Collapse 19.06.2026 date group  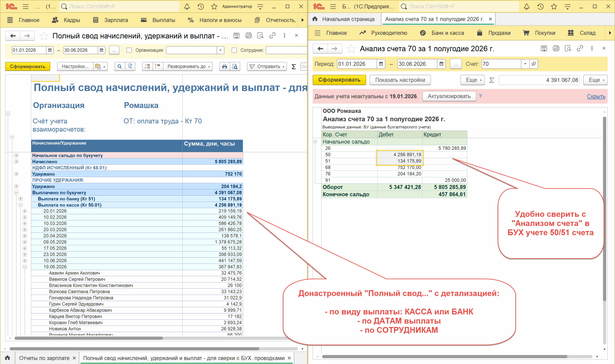click(x=25, y=267)
